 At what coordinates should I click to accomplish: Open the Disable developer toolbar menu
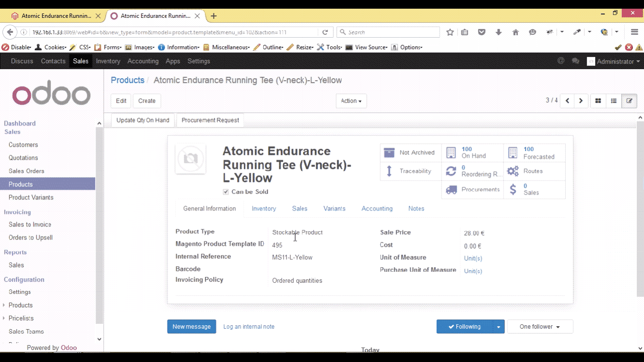[16, 47]
